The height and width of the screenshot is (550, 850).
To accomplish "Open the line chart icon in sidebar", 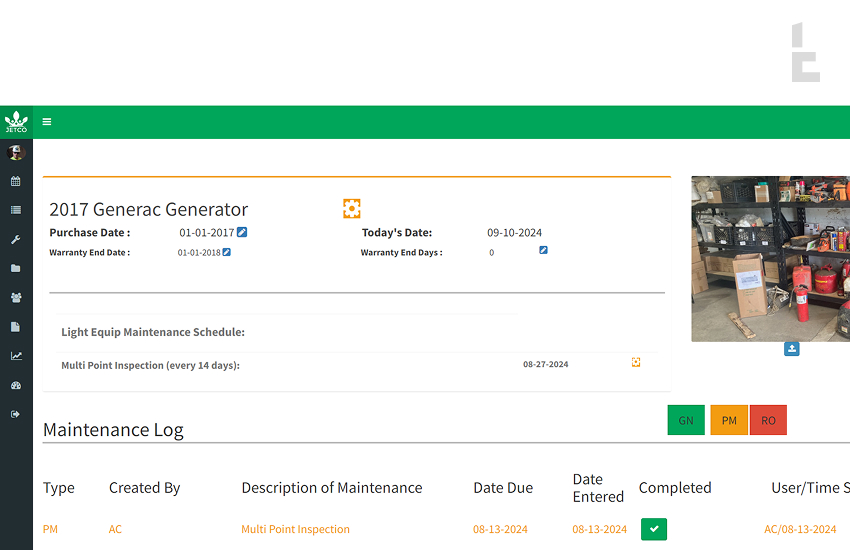I will (x=16, y=356).
